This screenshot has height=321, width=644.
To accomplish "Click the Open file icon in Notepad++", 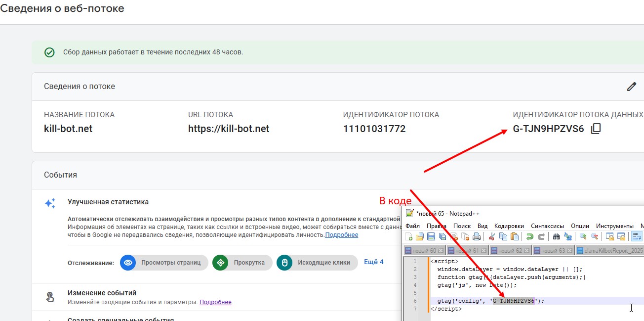I will 420,236.
